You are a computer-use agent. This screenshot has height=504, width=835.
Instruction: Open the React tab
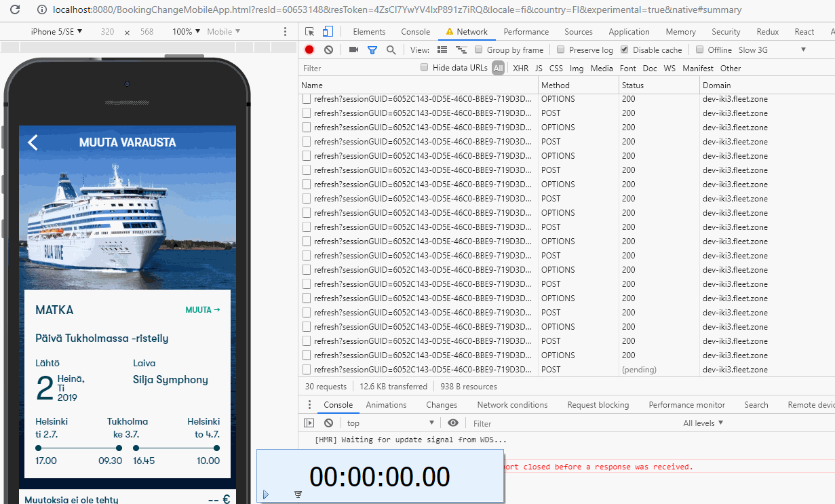[x=804, y=32]
